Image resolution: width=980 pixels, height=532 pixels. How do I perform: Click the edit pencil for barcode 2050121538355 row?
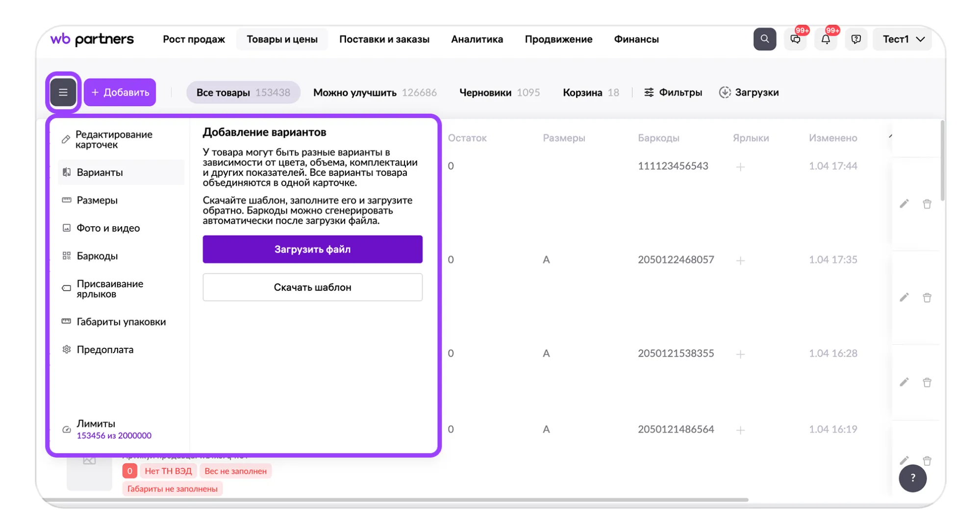(904, 382)
